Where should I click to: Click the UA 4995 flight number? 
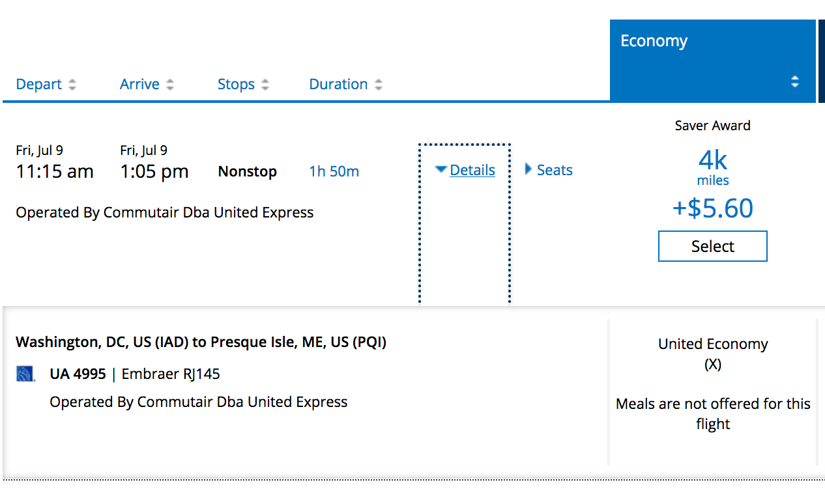point(78,374)
